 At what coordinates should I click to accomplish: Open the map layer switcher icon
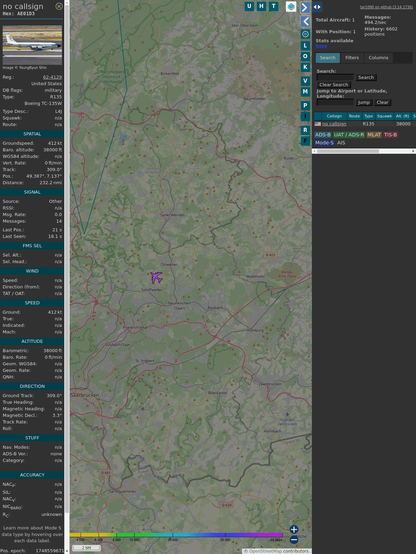click(291, 7)
